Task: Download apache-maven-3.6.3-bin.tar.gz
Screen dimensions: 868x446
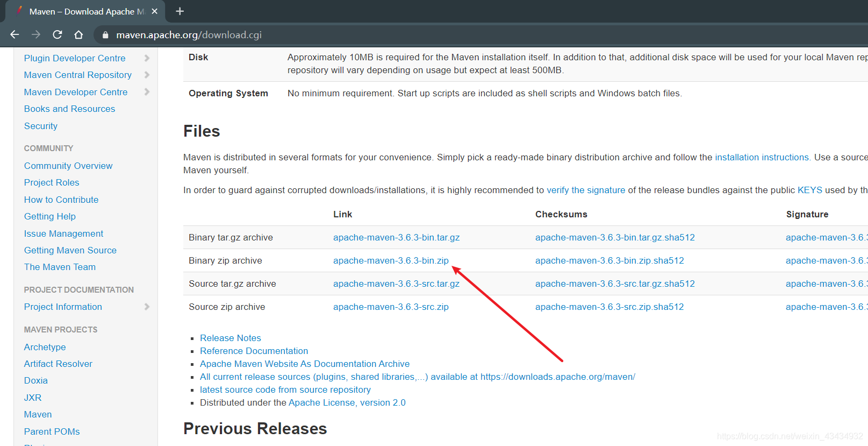Action: [397, 237]
